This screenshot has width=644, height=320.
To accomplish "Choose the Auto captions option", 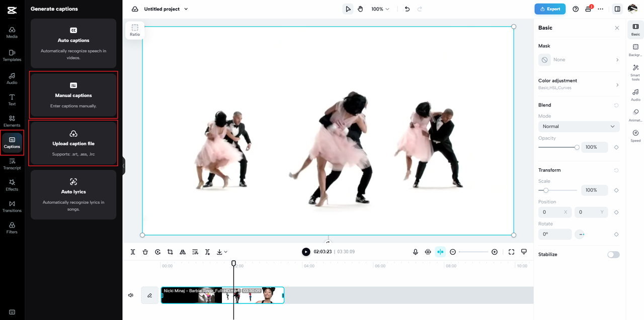I will point(73,43).
